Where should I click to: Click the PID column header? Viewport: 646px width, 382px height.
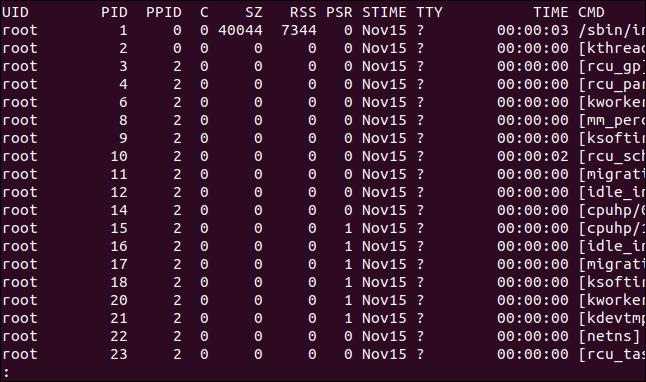(x=115, y=12)
